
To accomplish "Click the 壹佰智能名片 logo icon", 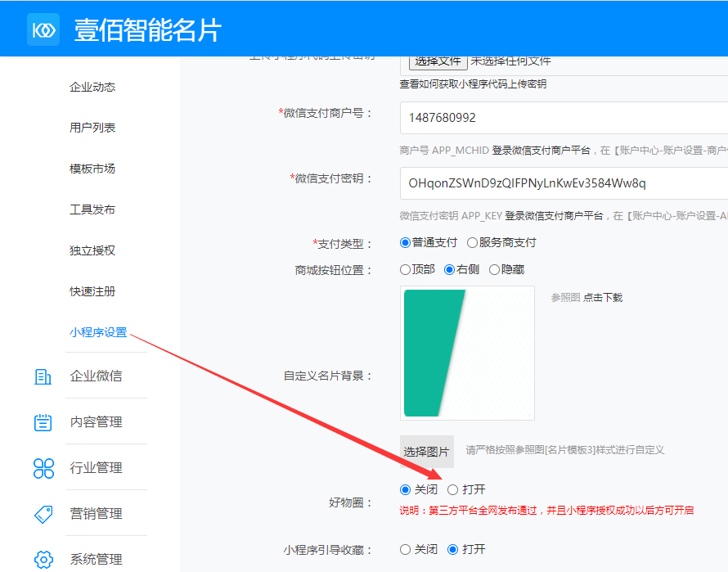I will point(43,29).
